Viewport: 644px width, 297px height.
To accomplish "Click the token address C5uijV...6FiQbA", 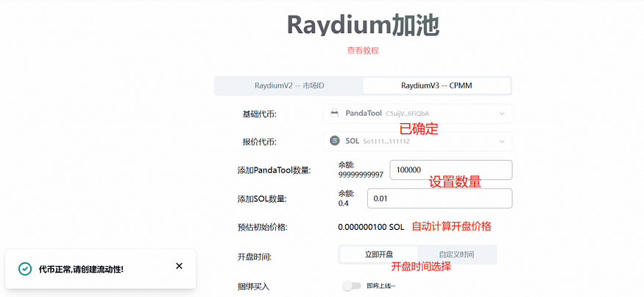I will [408, 113].
